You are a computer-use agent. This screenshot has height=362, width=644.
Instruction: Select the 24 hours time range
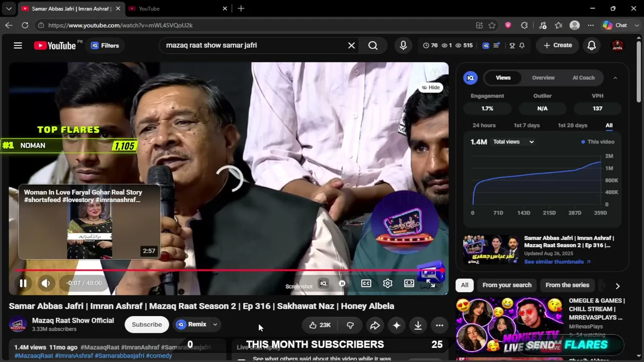(484, 125)
